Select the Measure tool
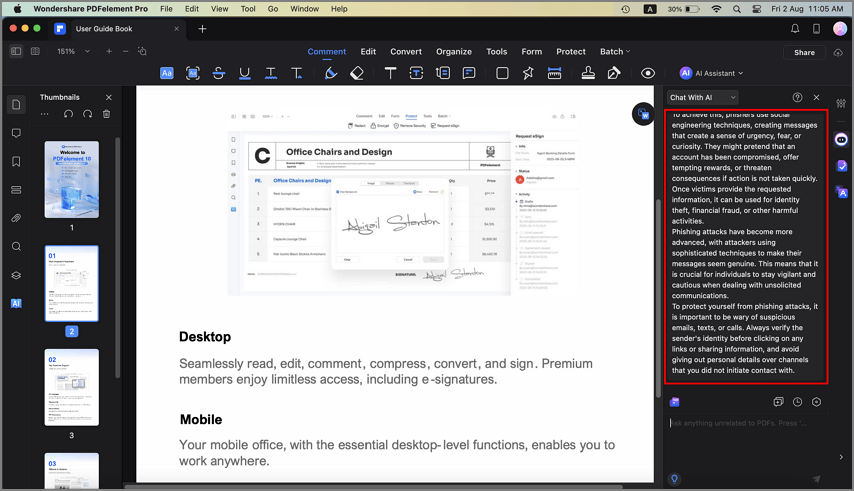This screenshot has height=491, width=854. tap(554, 73)
